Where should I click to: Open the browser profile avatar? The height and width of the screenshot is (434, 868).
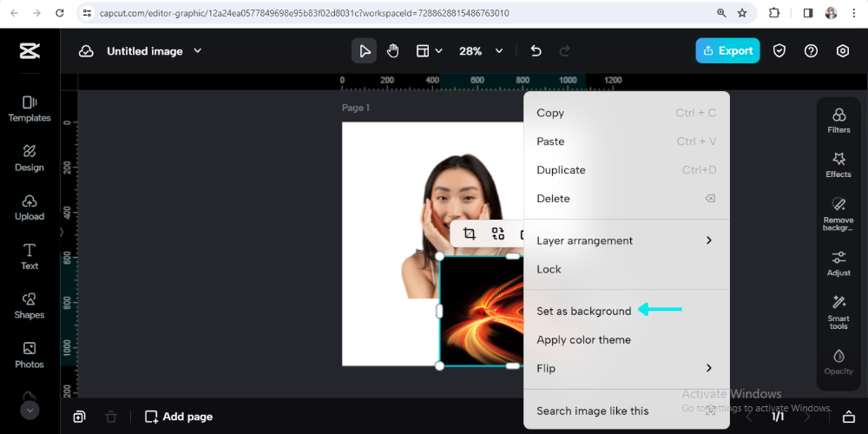click(831, 13)
